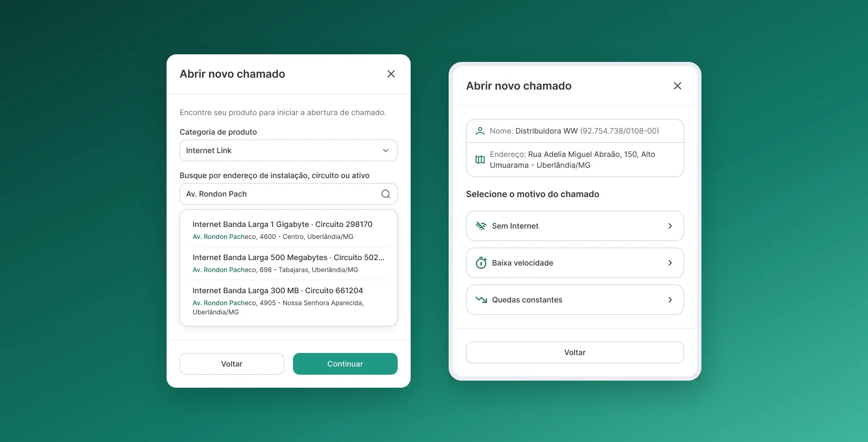Click the Continuar button

click(345, 364)
